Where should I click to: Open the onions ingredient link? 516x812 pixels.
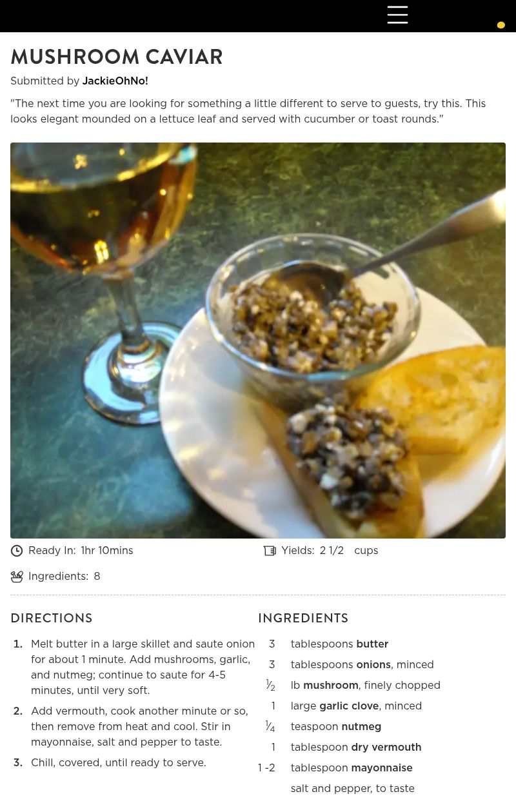coord(373,665)
